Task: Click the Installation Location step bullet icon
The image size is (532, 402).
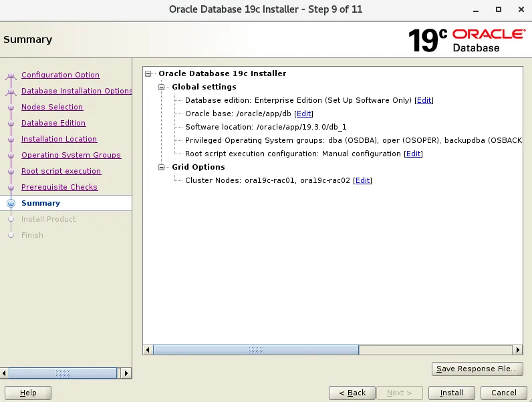Action: tap(11, 140)
